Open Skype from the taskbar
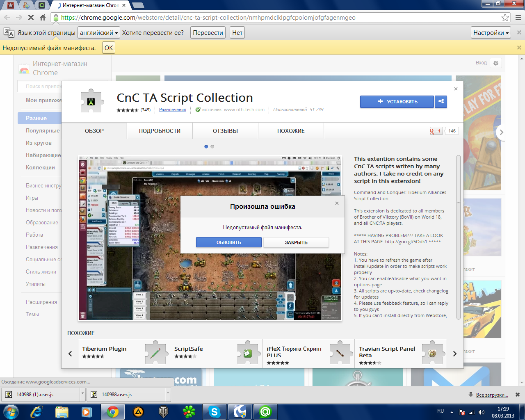This screenshot has width=525, height=420. [215, 412]
